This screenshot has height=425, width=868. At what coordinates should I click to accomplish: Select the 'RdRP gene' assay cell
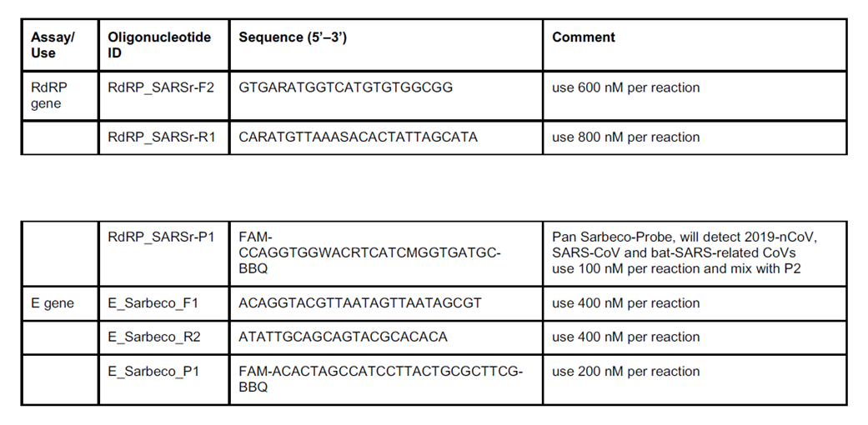pyautogui.click(x=46, y=96)
